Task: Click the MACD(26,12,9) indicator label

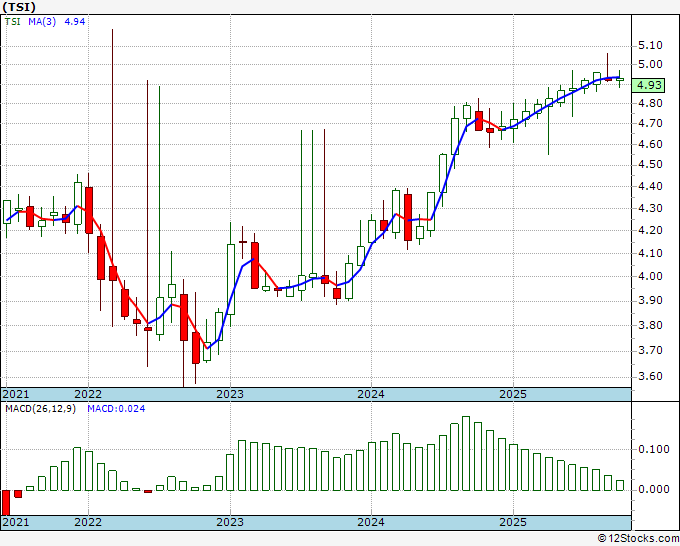Action: coord(40,409)
